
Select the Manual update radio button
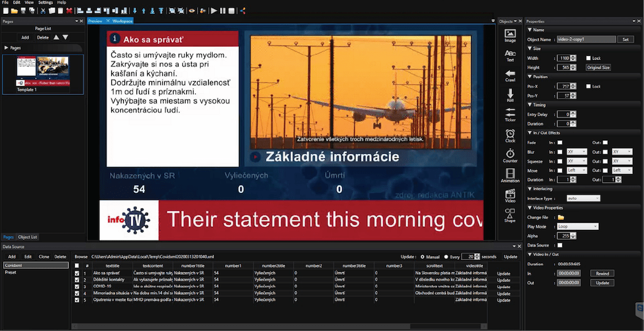pos(423,257)
